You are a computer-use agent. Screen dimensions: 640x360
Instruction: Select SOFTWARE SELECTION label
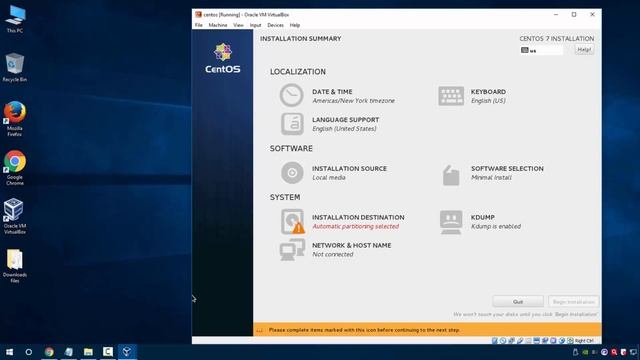pyautogui.click(x=507, y=169)
